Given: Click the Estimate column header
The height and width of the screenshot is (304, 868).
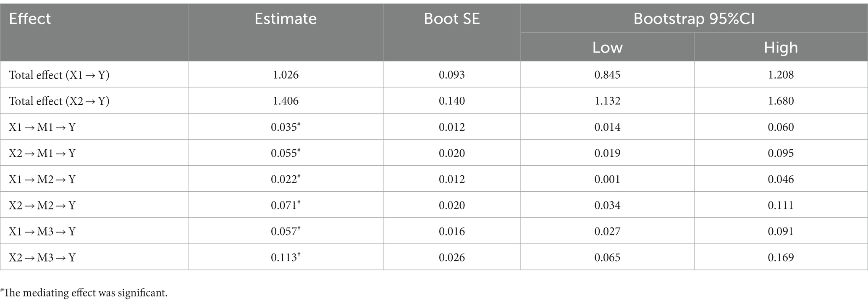Looking at the screenshot, I should tap(286, 19).
